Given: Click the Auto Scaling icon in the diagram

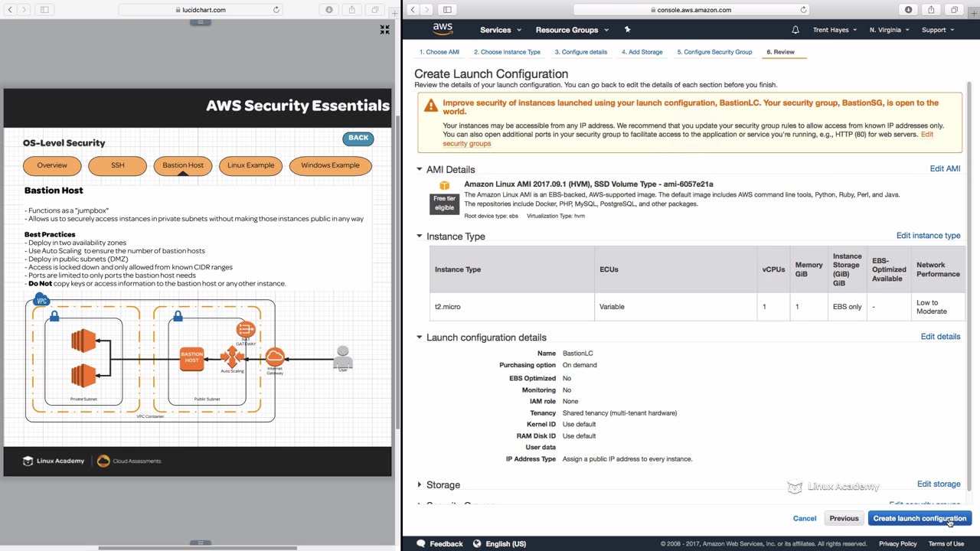Looking at the screenshot, I should (x=232, y=357).
